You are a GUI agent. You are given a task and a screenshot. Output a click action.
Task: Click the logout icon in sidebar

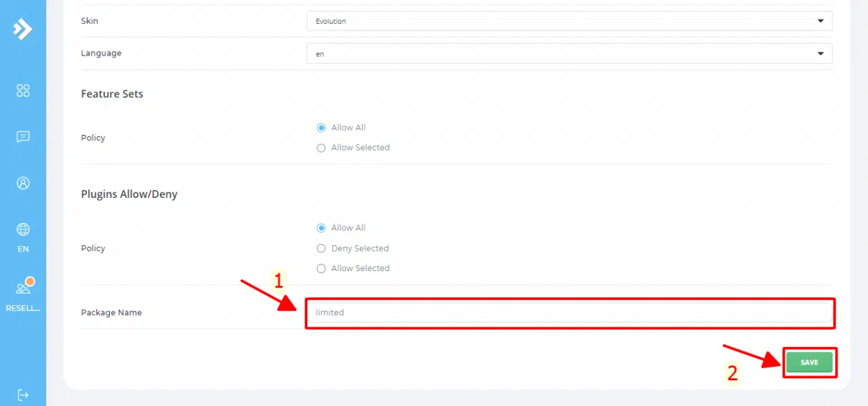(x=23, y=394)
